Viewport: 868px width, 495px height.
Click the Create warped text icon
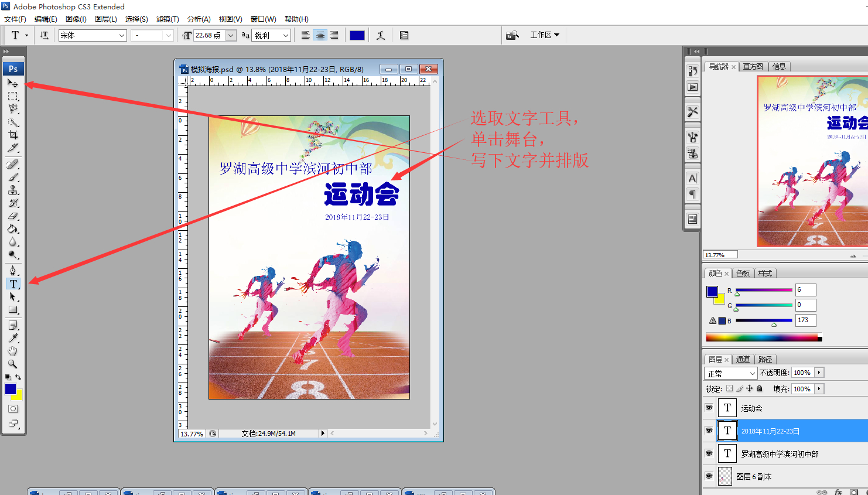click(381, 35)
